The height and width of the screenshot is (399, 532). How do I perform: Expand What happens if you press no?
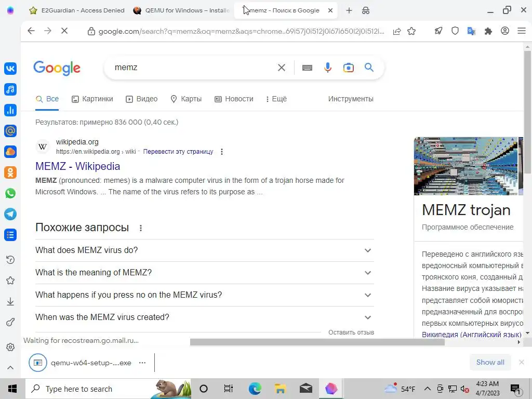coord(205,295)
